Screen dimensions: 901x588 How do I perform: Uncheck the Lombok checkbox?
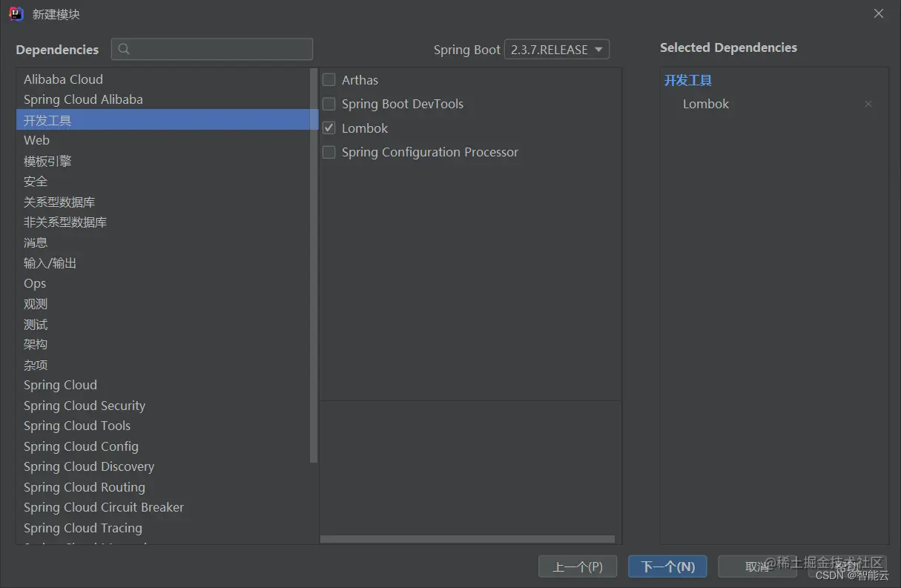pos(329,128)
